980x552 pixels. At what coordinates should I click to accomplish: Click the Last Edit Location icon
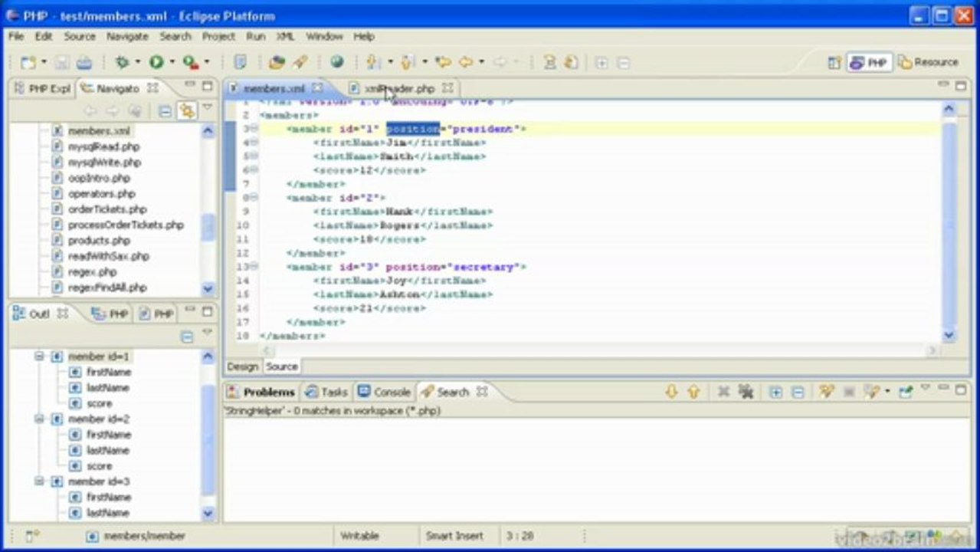[x=443, y=62]
